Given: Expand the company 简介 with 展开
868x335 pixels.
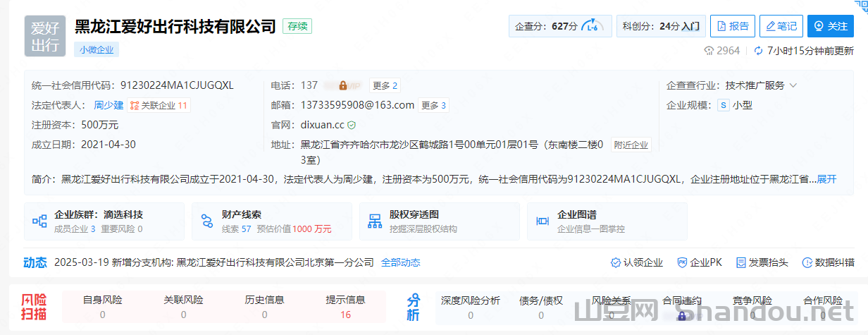Looking at the screenshot, I should pos(826,179).
